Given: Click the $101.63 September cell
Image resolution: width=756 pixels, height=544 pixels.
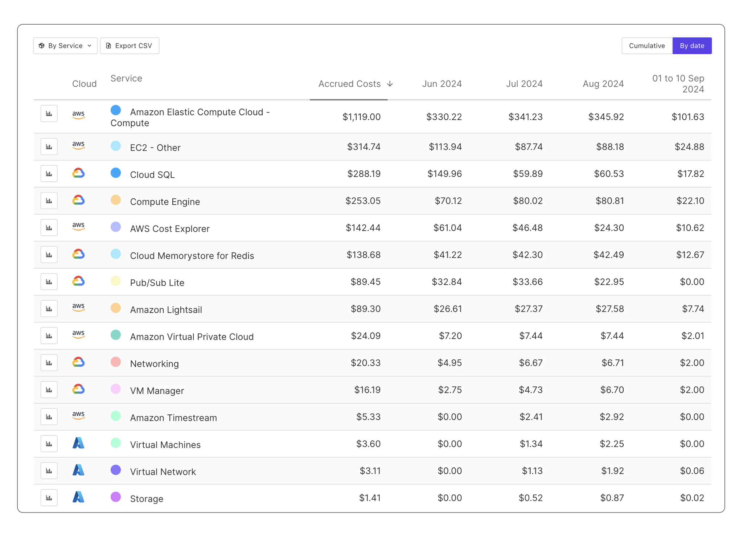Looking at the screenshot, I should (688, 117).
